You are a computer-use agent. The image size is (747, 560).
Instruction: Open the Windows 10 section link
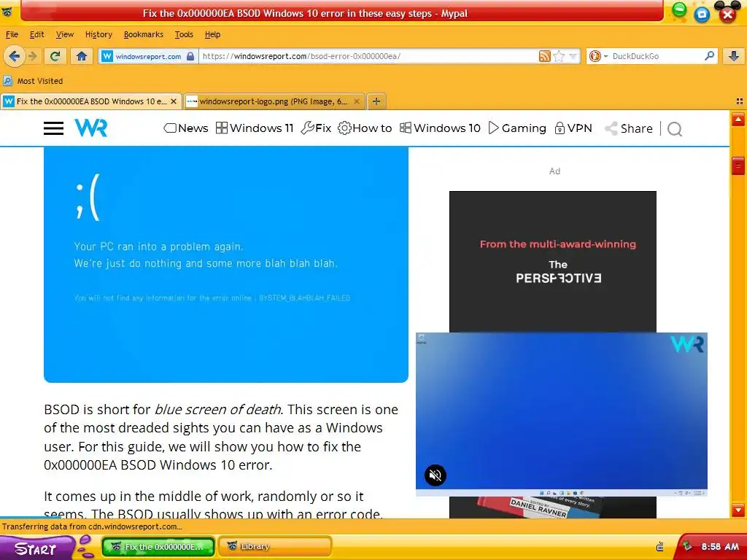click(x=440, y=128)
